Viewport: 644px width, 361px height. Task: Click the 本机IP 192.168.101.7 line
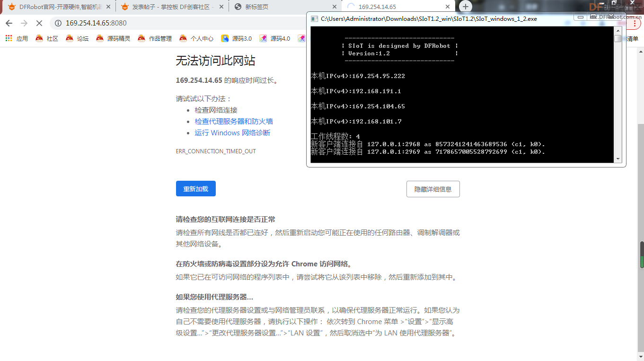356,122
